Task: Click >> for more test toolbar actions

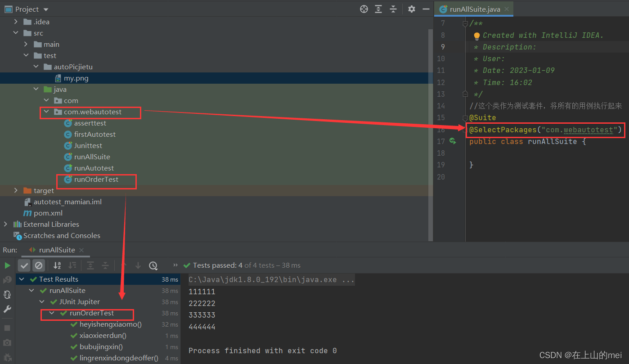Action: pos(175,265)
